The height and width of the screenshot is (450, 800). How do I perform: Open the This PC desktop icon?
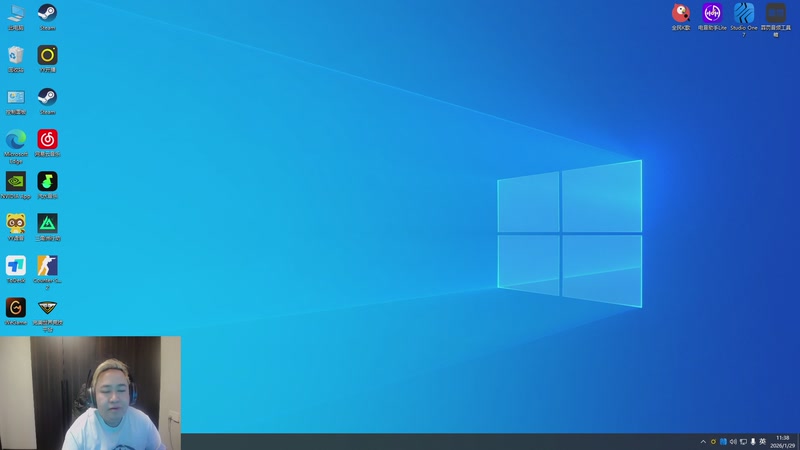point(16,17)
